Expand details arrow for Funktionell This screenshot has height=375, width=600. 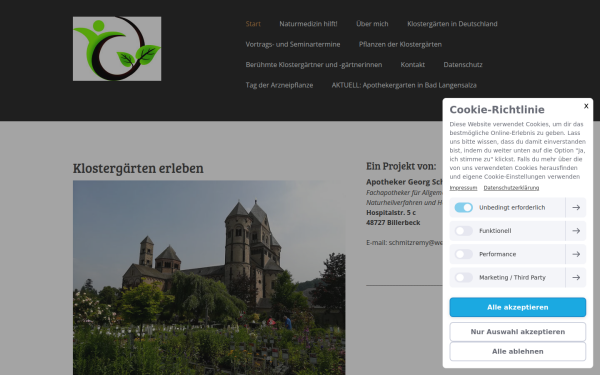click(576, 231)
